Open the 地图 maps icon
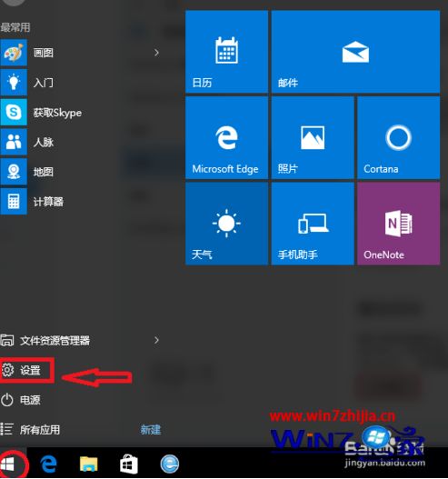Screen dimensions: 448x479 (14, 172)
